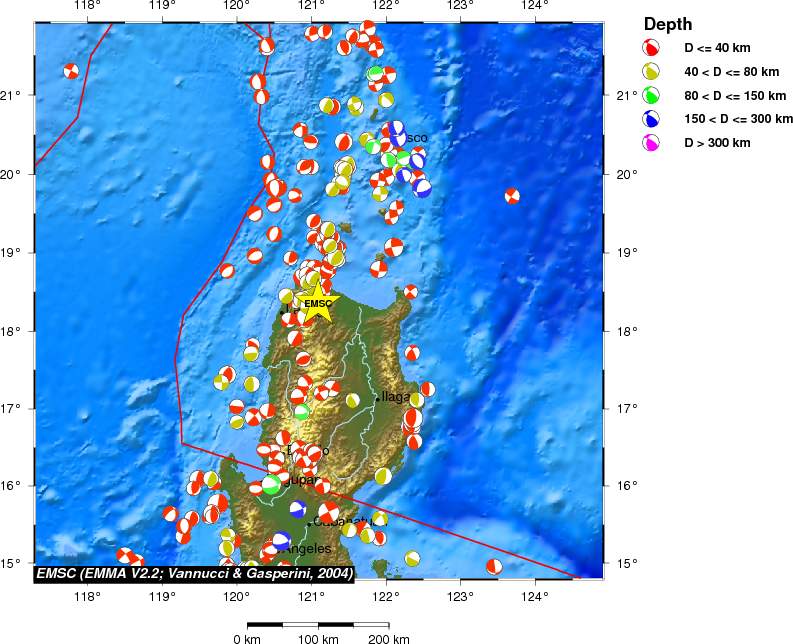Screen dimensions: 793x644
Task: Select the blue beachball left of Cabanatuan
Action: coord(297,508)
